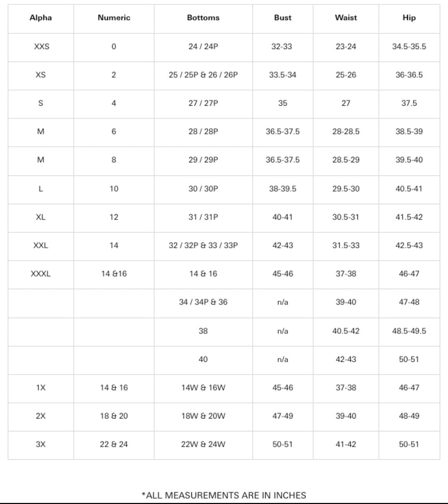Click the 37.5 hip measurement cell
Viewport: 448px width, 504px height.
click(x=409, y=103)
